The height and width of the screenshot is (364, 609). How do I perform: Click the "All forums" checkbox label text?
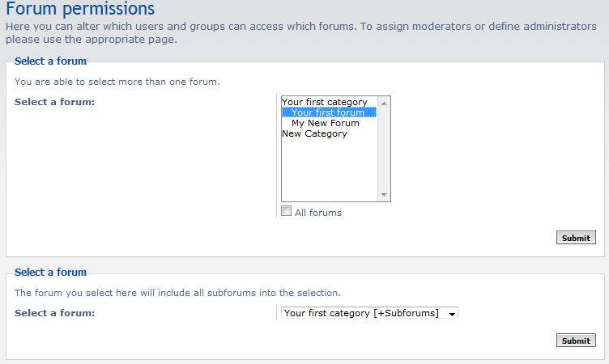(x=318, y=213)
